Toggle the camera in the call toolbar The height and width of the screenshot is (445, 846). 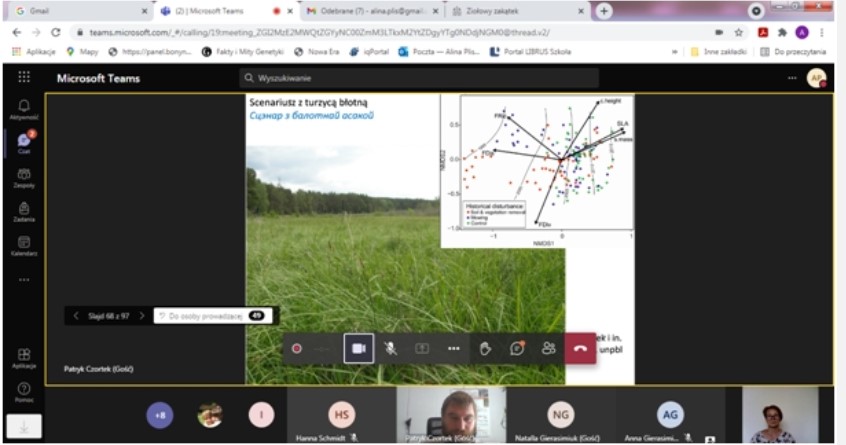pyautogui.click(x=358, y=348)
